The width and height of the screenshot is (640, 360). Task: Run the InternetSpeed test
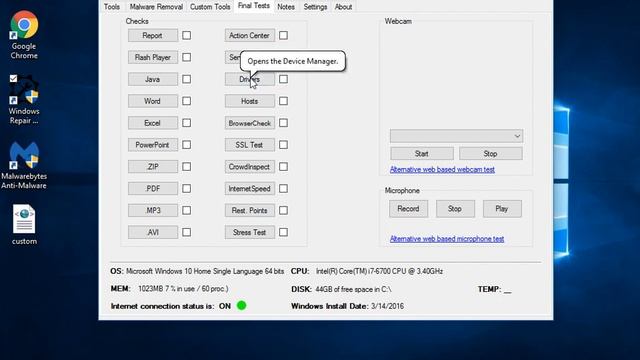(249, 189)
